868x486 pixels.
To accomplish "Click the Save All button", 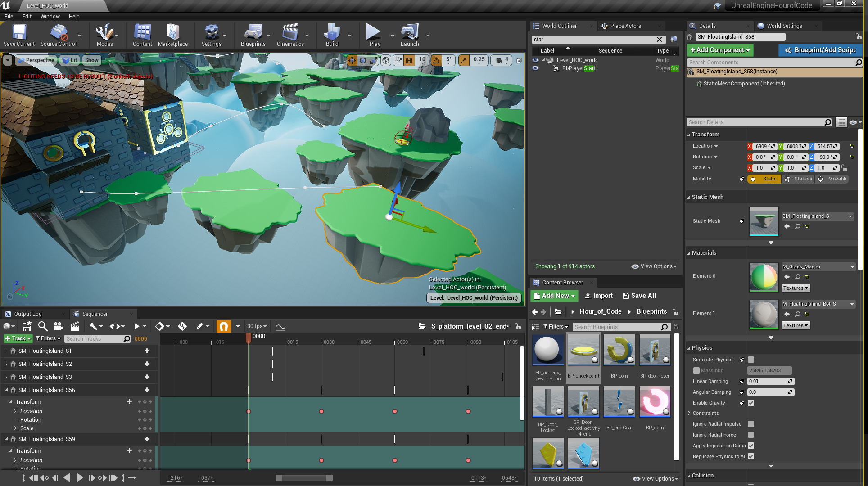I will [639, 296].
